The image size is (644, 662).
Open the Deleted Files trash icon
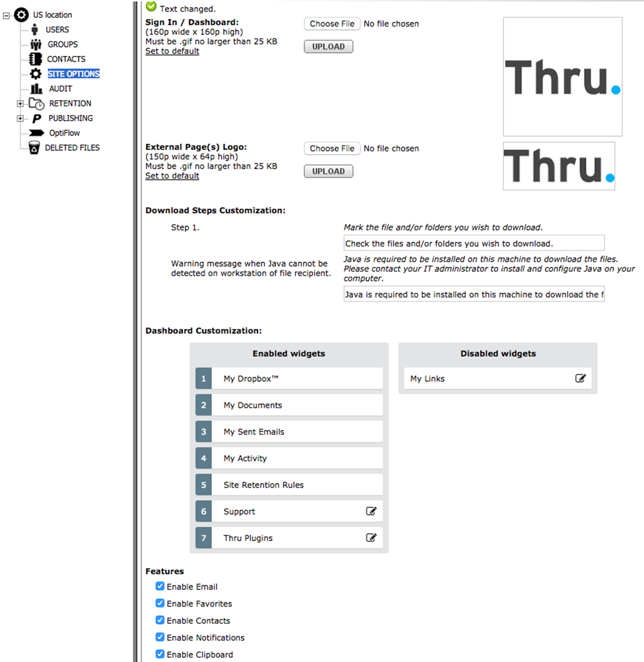(34, 148)
